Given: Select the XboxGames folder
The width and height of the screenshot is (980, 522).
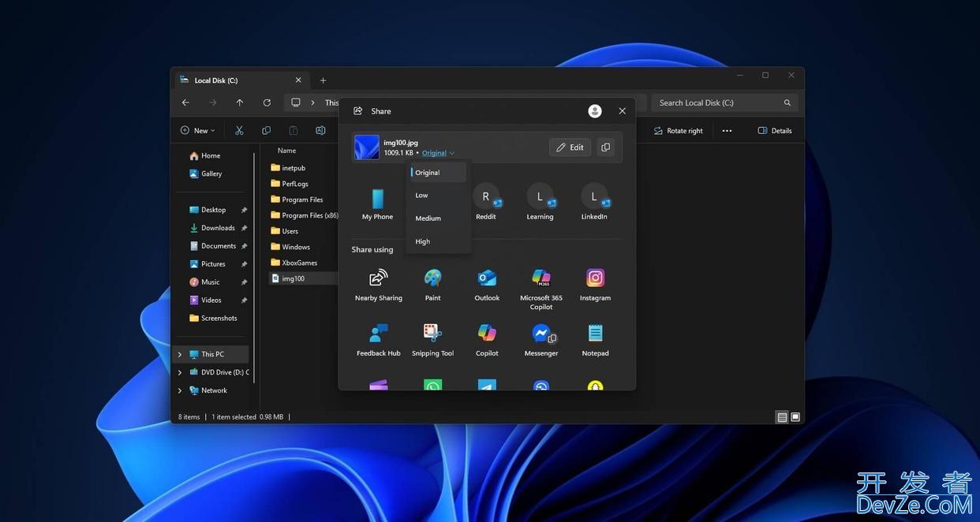Looking at the screenshot, I should pyautogui.click(x=294, y=263).
